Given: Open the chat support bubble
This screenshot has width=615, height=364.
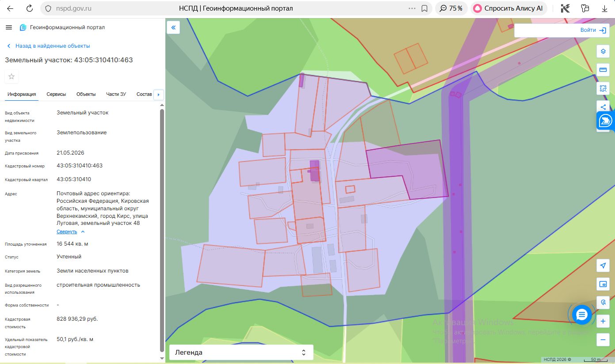Looking at the screenshot, I should [582, 315].
